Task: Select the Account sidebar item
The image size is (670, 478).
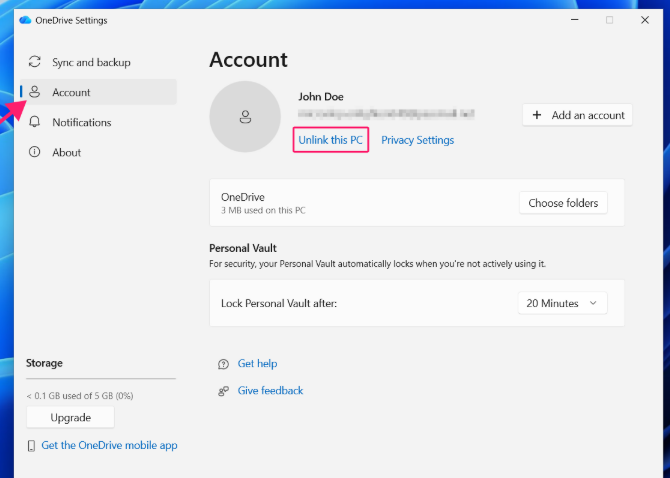Action: click(x=98, y=92)
